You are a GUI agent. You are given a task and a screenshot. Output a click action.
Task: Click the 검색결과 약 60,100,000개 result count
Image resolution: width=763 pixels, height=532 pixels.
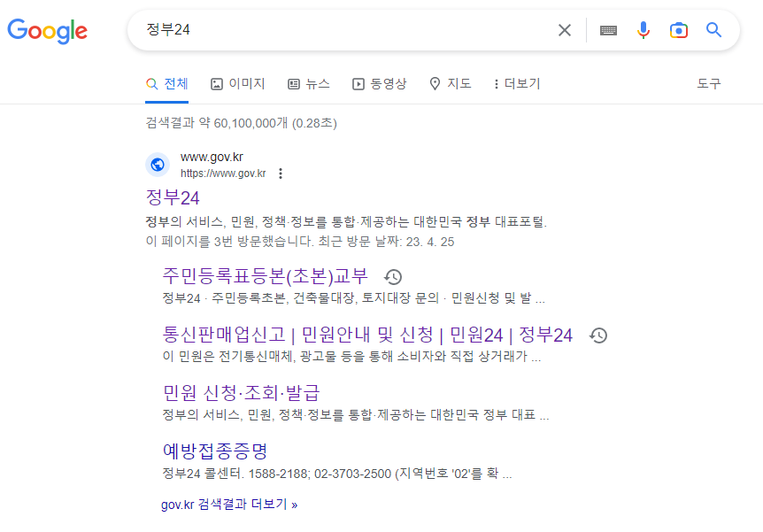tap(241, 123)
